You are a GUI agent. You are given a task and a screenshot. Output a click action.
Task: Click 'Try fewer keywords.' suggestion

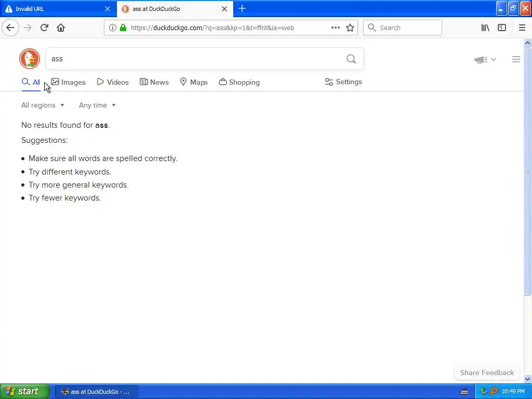pos(65,198)
